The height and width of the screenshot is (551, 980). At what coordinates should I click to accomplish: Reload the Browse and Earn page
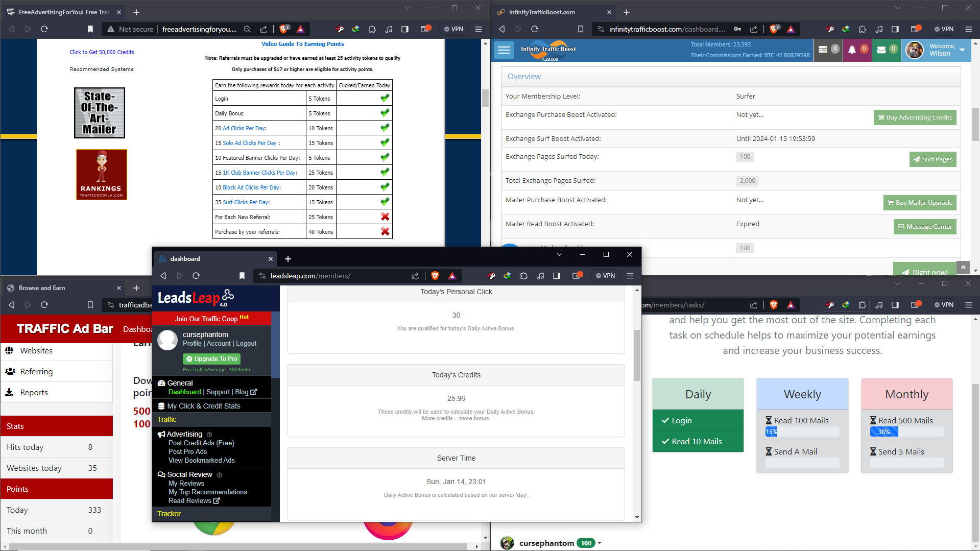(x=44, y=305)
